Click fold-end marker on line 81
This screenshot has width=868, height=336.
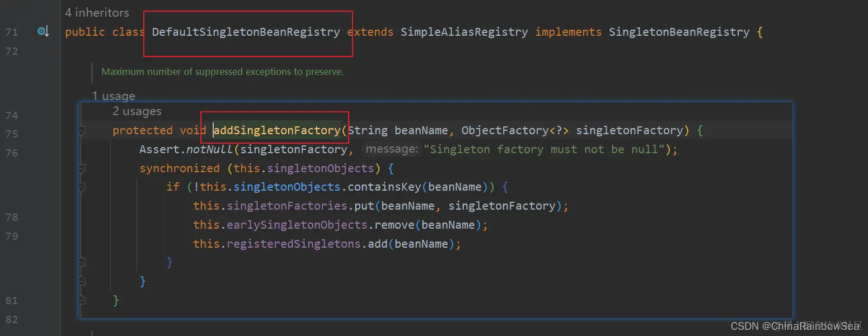point(82,300)
